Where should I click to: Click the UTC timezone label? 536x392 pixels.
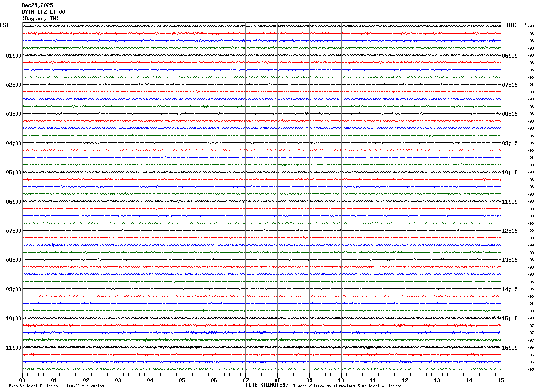tap(512, 25)
